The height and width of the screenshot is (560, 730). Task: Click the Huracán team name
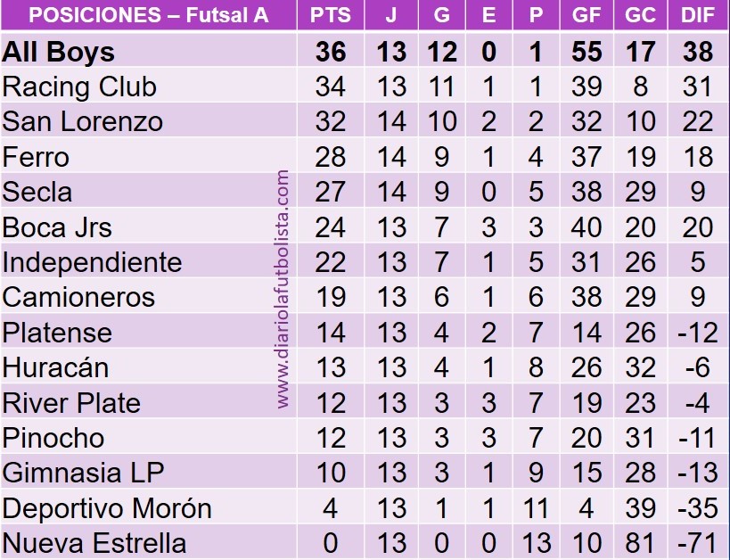(x=55, y=367)
